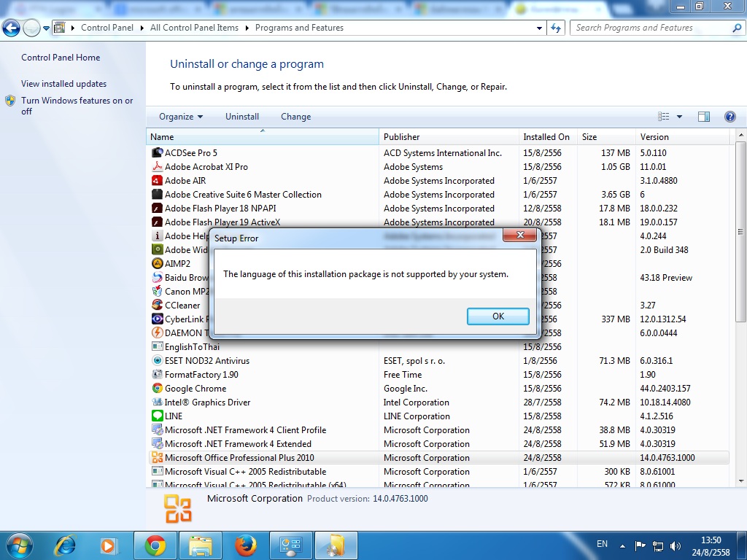Show hidden tray icons arrow

pos(622,545)
